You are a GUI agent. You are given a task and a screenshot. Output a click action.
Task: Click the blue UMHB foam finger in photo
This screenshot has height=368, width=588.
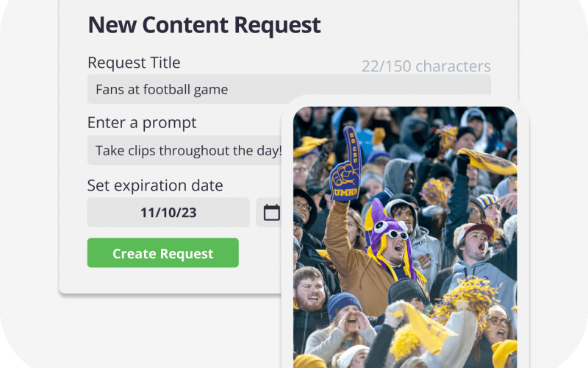(x=345, y=163)
